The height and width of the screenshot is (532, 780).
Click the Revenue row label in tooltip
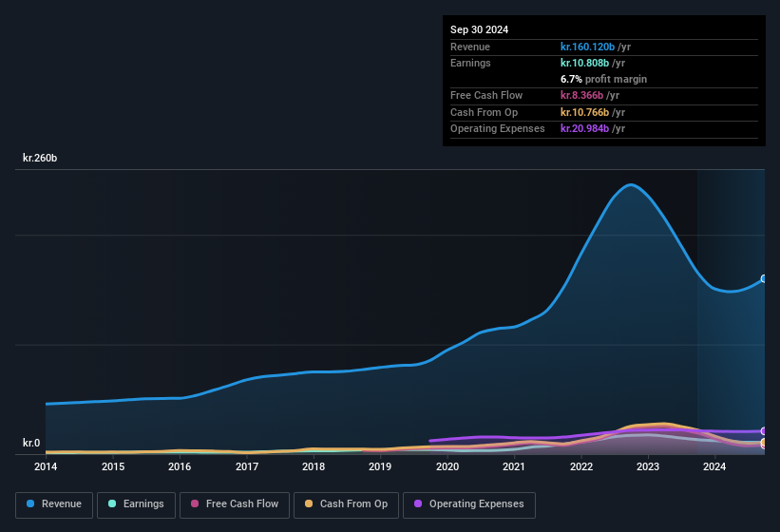[470, 47]
